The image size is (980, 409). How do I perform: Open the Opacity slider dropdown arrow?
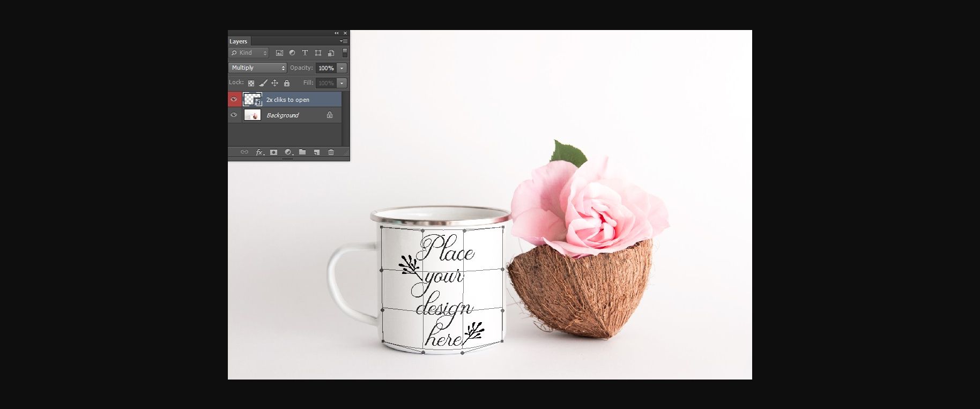click(x=342, y=68)
